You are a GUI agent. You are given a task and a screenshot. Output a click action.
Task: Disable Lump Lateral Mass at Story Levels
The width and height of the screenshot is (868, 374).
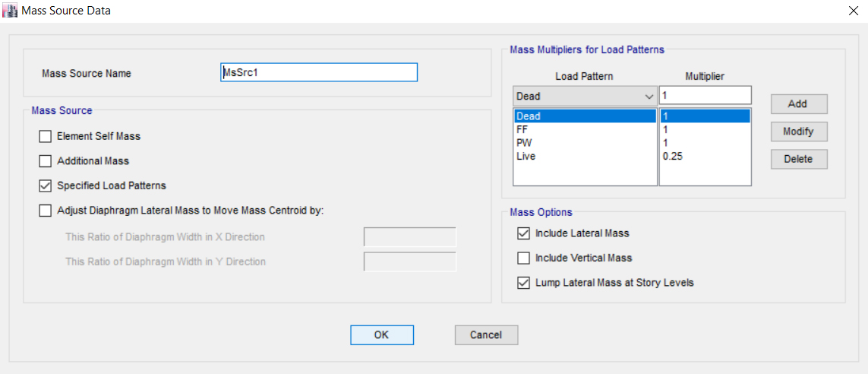click(523, 283)
